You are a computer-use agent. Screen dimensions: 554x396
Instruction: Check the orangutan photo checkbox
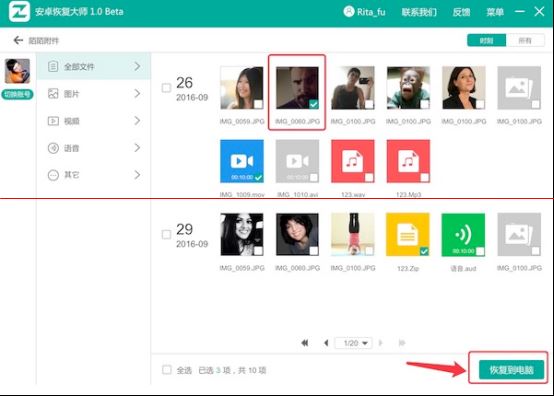(x=425, y=104)
